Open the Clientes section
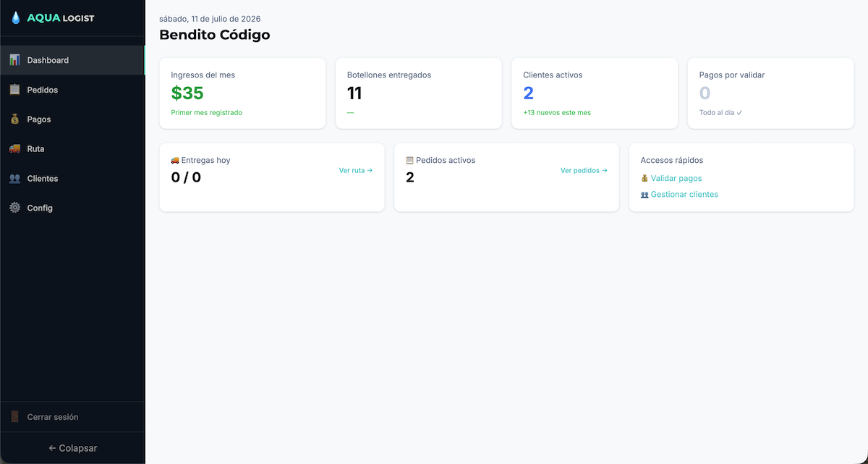 click(72, 179)
